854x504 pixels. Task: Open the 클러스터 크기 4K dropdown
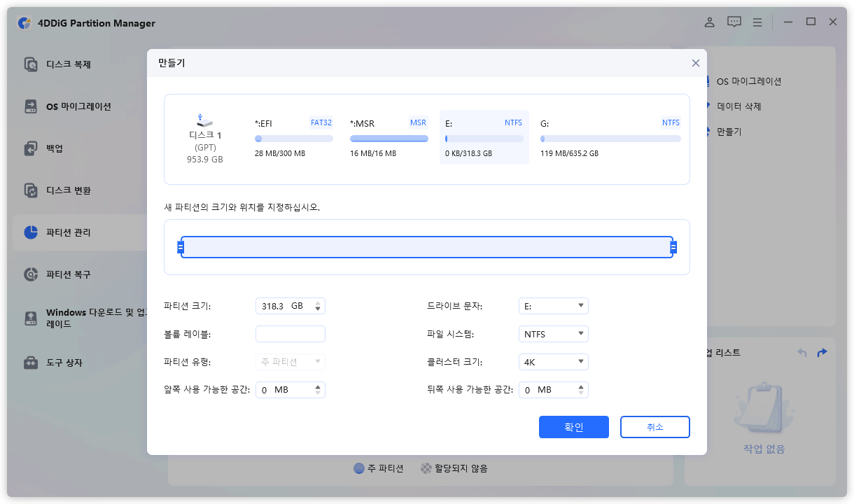553,362
